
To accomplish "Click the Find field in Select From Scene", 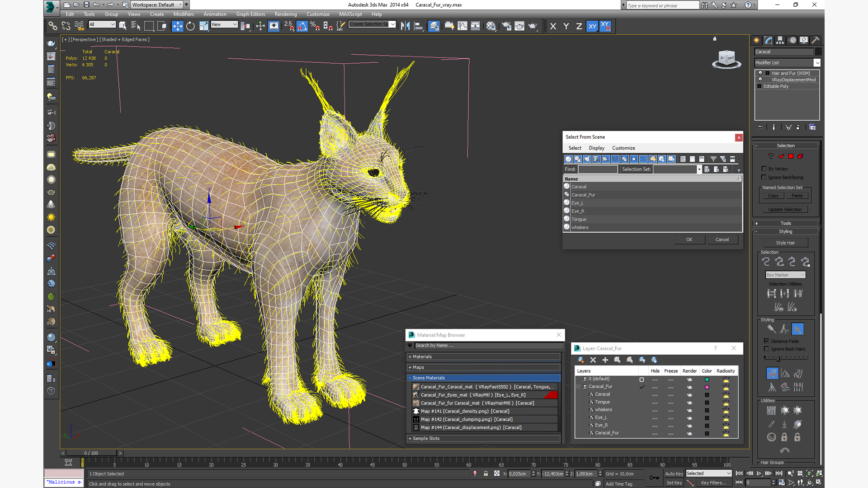I will 598,169.
